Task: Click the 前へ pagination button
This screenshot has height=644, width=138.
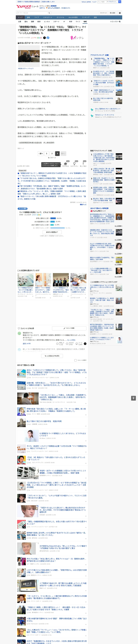Action: pyautogui.click(x=41, y=153)
